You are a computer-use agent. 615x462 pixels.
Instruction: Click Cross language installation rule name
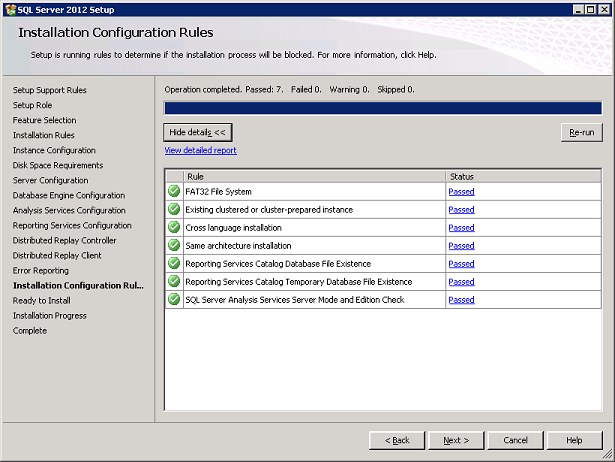click(233, 228)
